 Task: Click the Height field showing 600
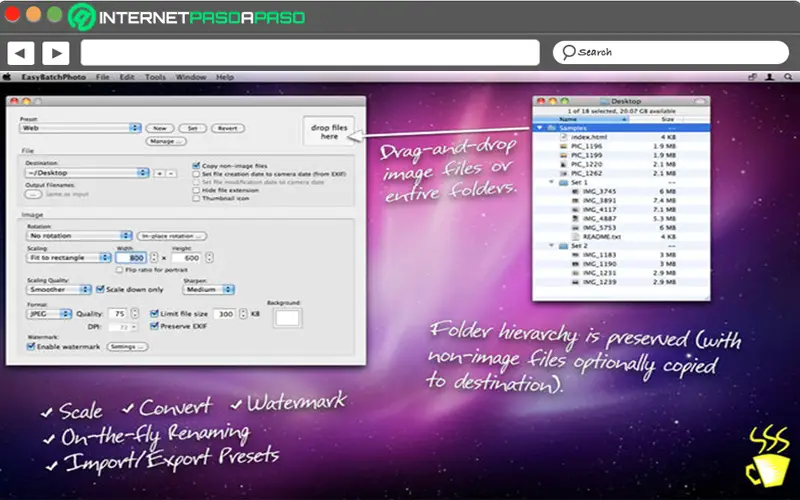pyautogui.click(x=186, y=258)
